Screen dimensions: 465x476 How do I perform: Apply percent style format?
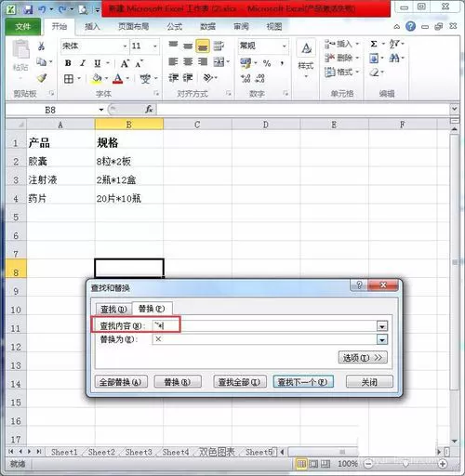point(267,63)
